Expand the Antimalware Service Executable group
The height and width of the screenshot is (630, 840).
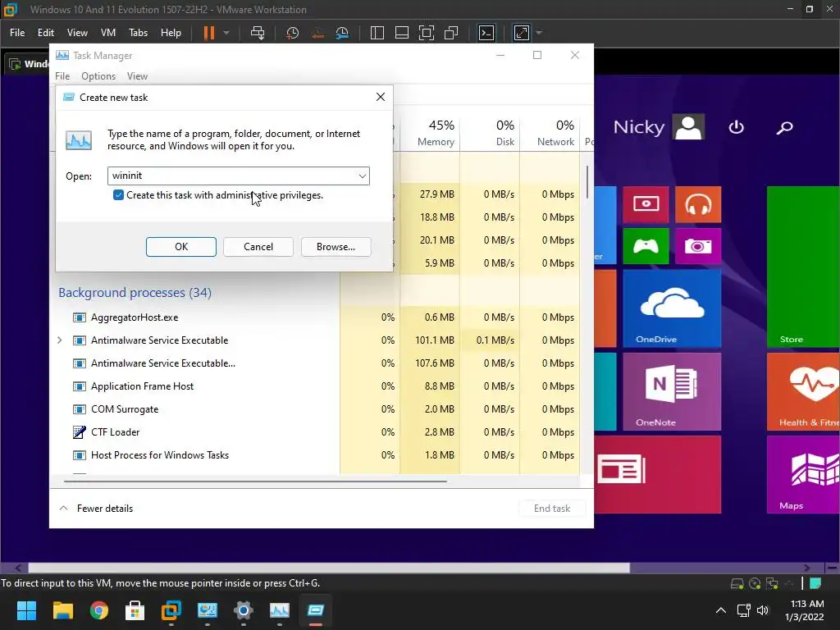(59, 340)
